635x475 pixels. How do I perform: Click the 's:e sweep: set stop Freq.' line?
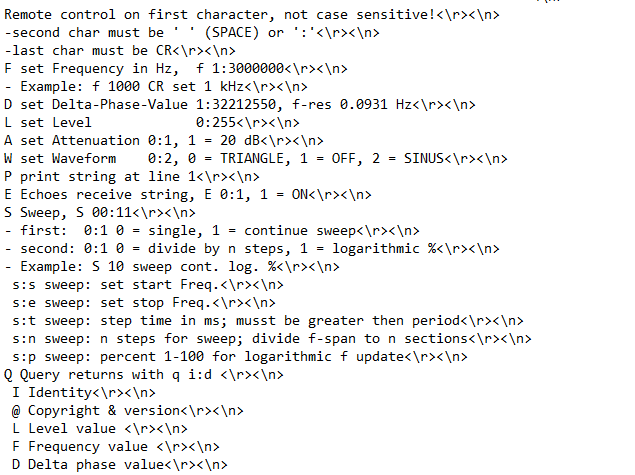(144, 303)
